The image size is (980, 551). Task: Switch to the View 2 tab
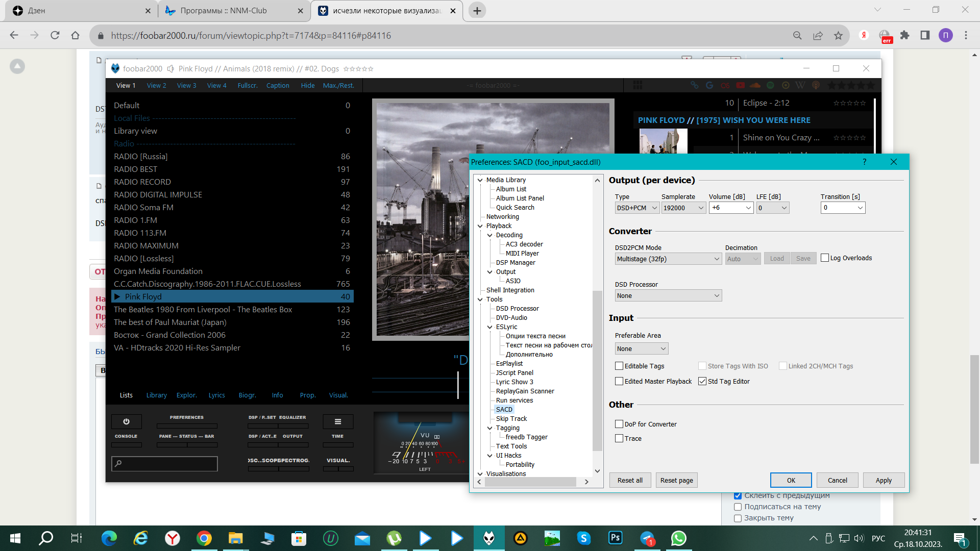click(156, 85)
